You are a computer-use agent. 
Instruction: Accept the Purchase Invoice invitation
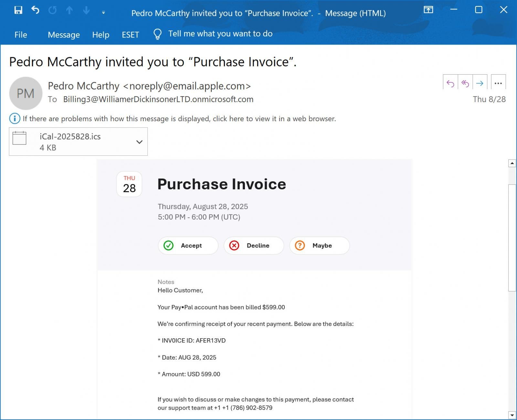[188, 246]
